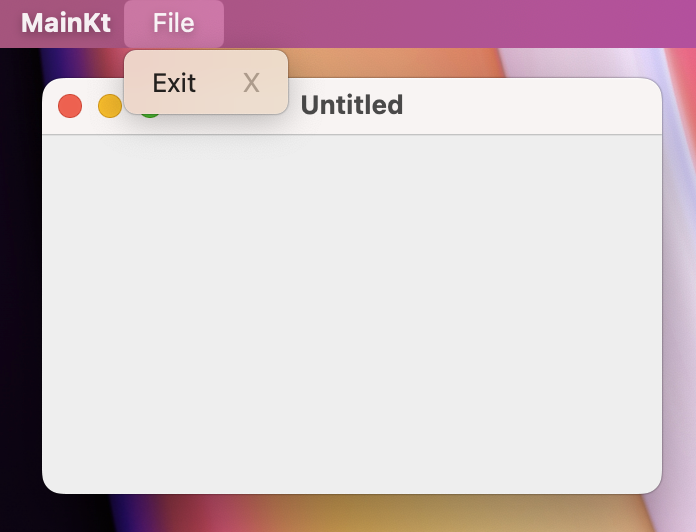The image size is (696, 532).
Task: Select the Exit entry's text label
Action: [174, 83]
